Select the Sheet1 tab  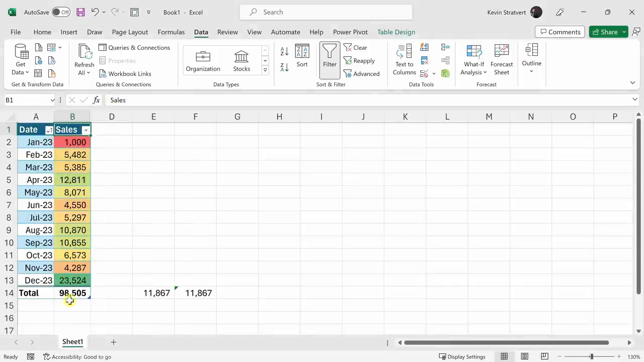72,342
